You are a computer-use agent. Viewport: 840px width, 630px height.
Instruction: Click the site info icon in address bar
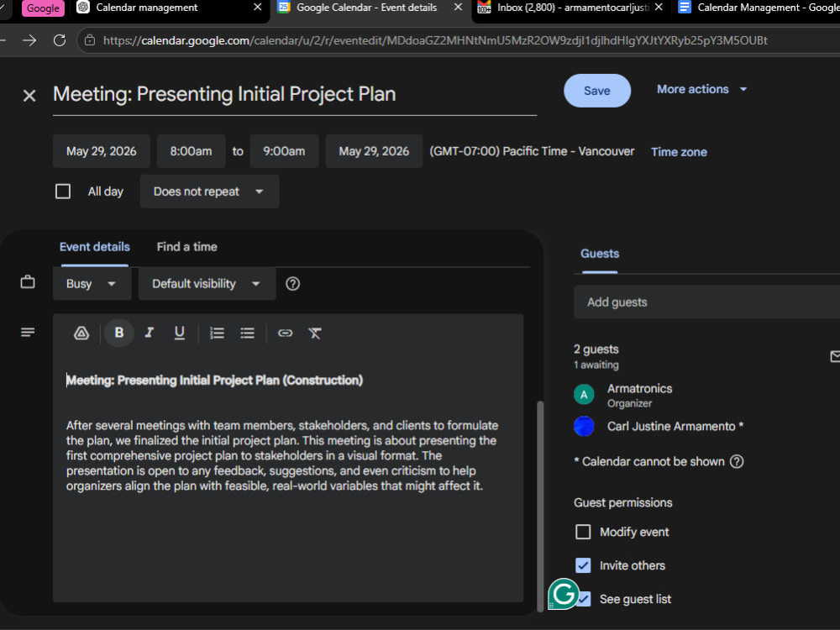point(90,40)
